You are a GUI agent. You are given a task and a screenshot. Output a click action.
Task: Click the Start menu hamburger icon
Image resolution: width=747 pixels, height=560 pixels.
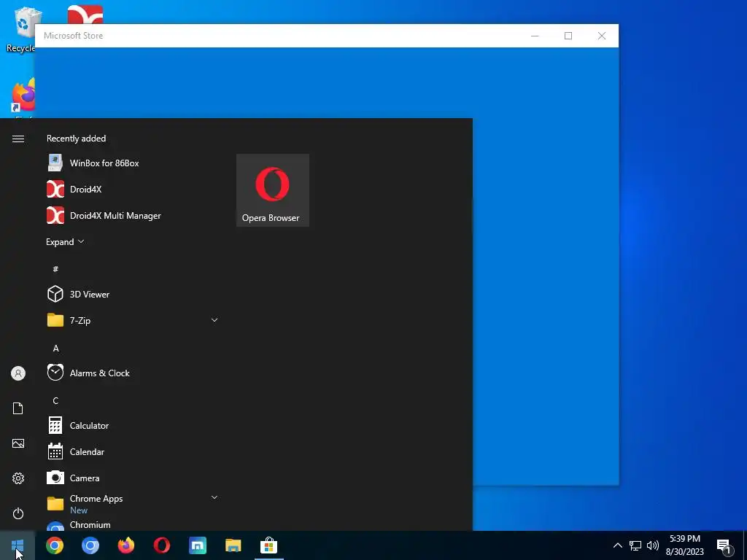18,139
